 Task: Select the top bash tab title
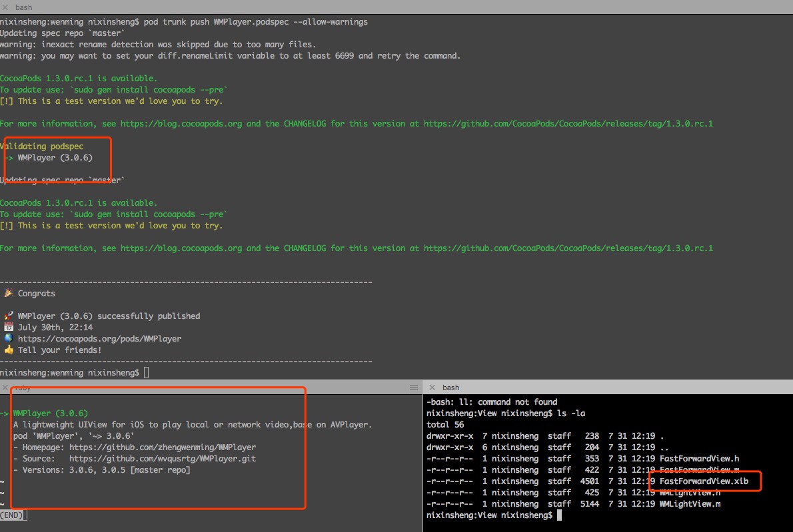click(x=23, y=7)
